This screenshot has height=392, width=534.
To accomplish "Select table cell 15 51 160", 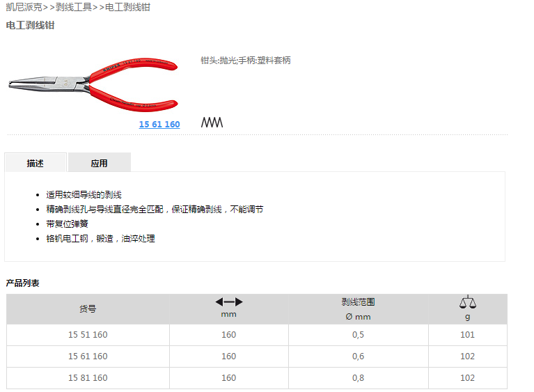I will pyautogui.click(x=88, y=335).
